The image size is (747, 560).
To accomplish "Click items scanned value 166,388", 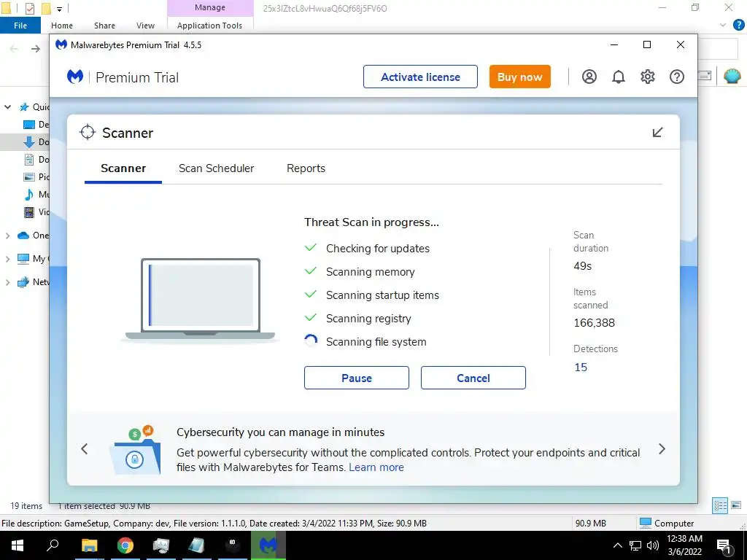I will point(594,323).
